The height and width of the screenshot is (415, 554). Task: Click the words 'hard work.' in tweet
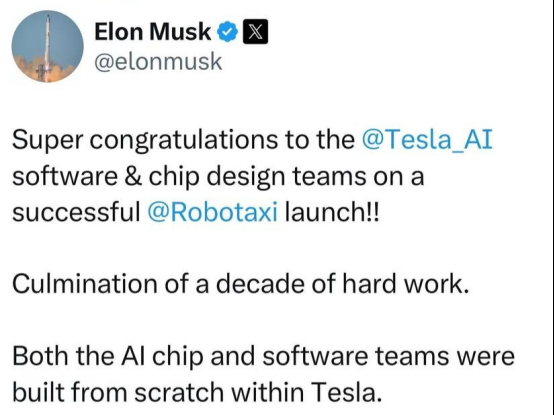click(406, 284)
